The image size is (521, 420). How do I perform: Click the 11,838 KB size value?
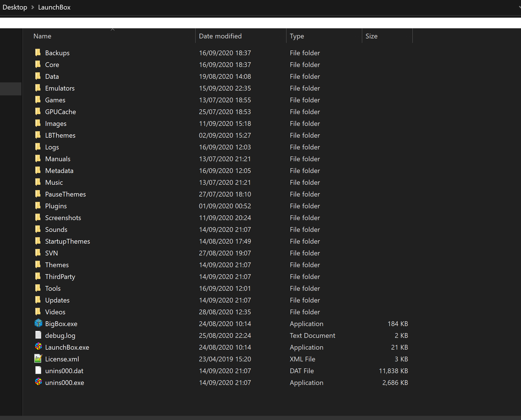(x=393, y=371)
